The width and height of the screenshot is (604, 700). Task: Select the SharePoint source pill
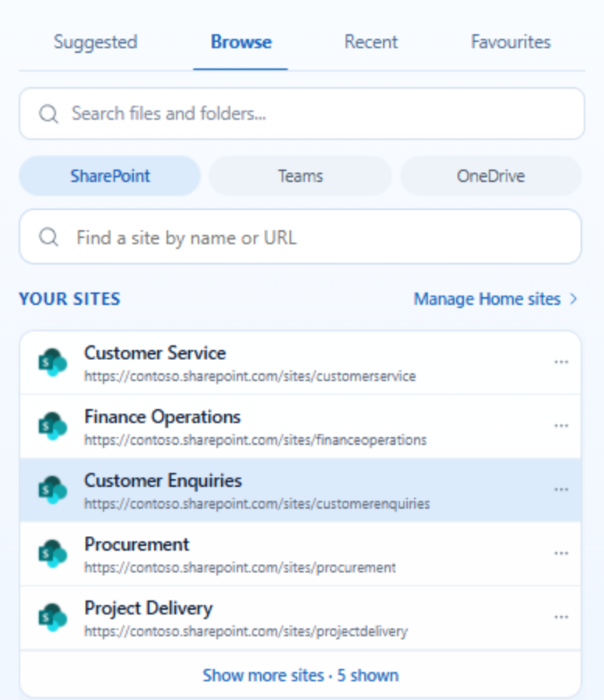pos(110,176)
